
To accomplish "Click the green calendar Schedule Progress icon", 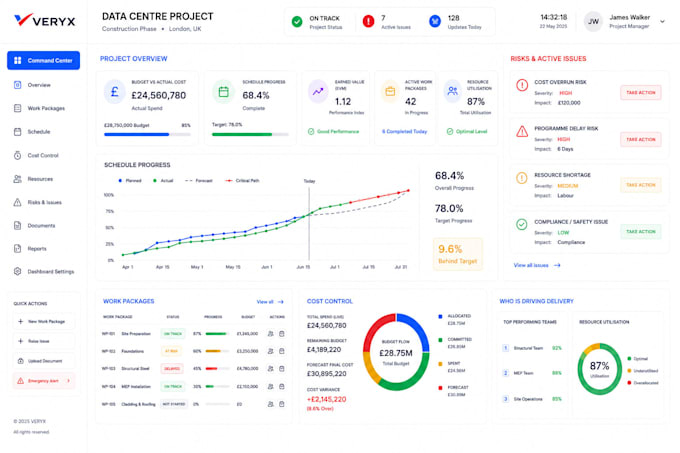I will pyautogui.click(x=223, y=92).
